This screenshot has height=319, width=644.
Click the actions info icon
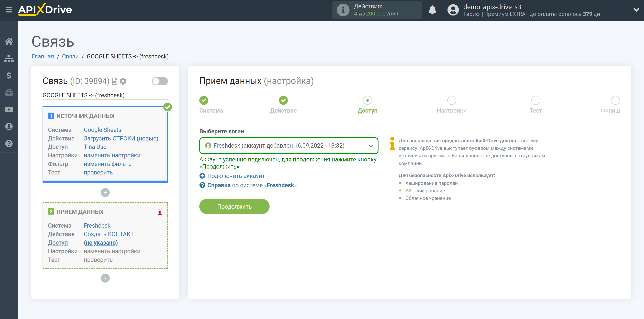click(343, 10)
